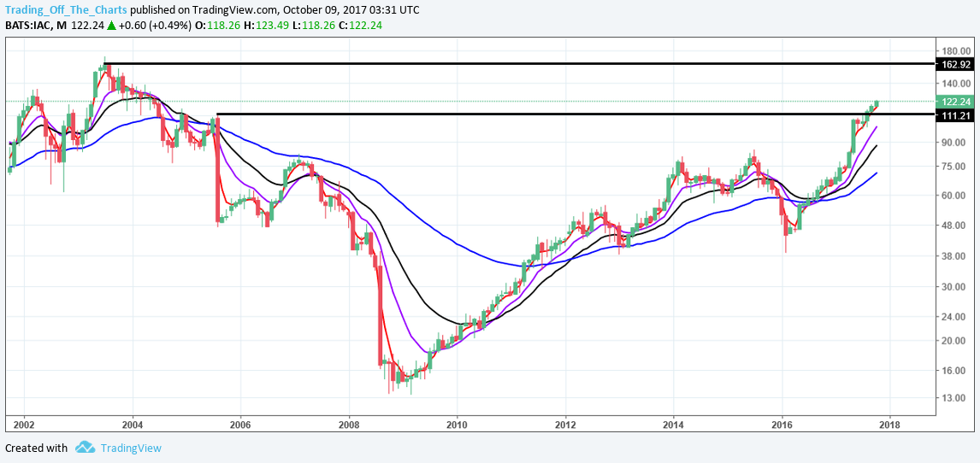The image size is (980, 463).
Task: Click the 180.00 price axis label
Action: tap(957, 50)
